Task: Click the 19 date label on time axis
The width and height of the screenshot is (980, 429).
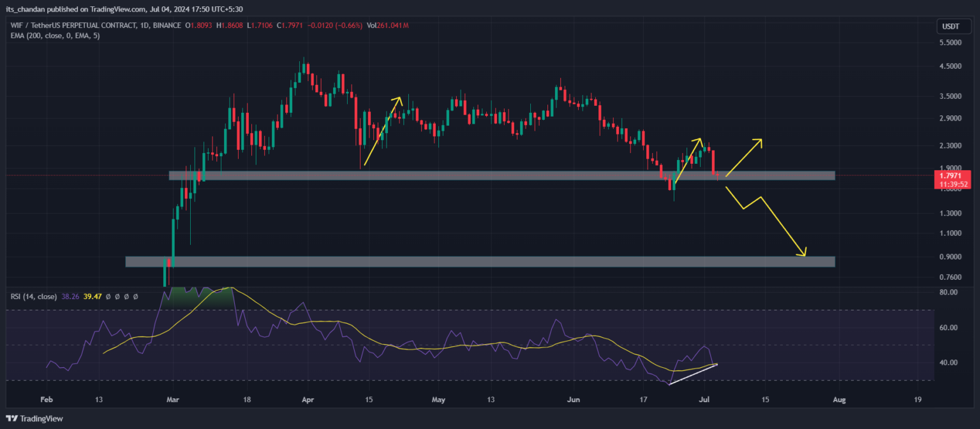Action: [917, 400]
